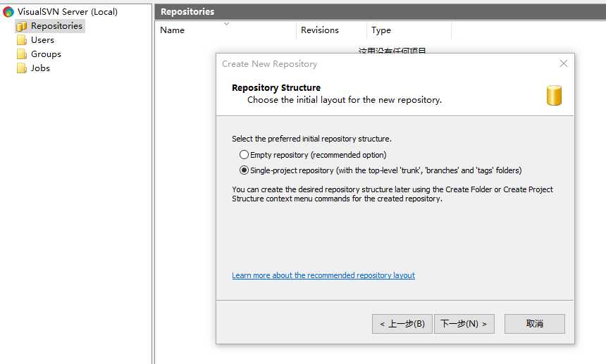The height and width of the screenshot is (364, 606).
Task: Close the Create New Repository dialog
Action: 564,63
